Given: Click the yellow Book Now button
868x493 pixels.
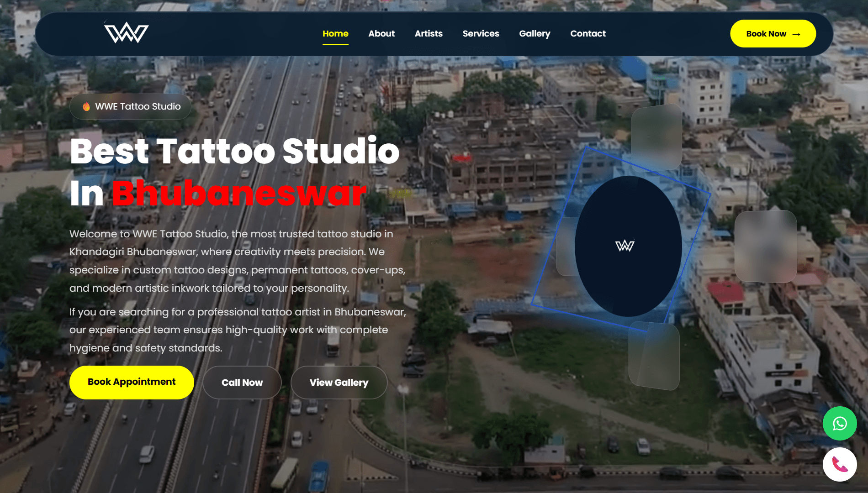Looking at the screenshot, I should (773, 34).
